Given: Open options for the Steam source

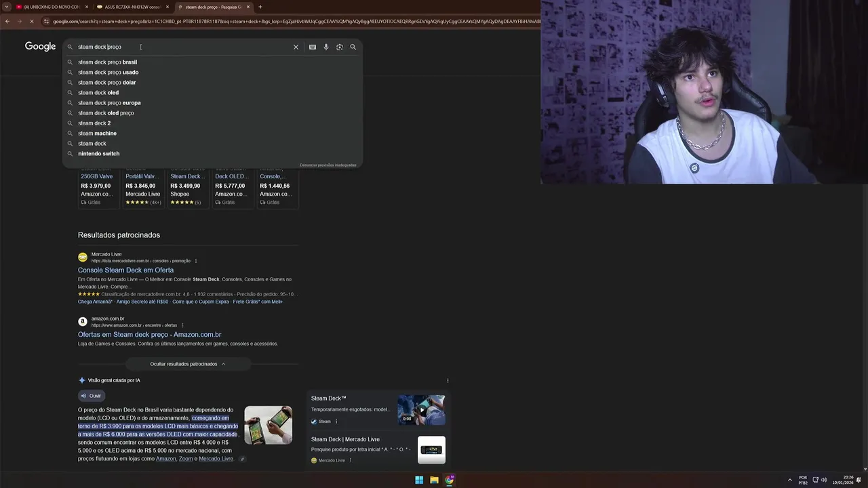Looking at the screenshot, I should (336, 422).
